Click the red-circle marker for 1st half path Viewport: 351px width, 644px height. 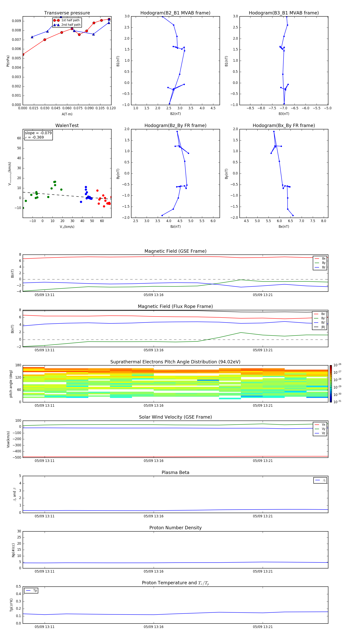coord(57,20)
